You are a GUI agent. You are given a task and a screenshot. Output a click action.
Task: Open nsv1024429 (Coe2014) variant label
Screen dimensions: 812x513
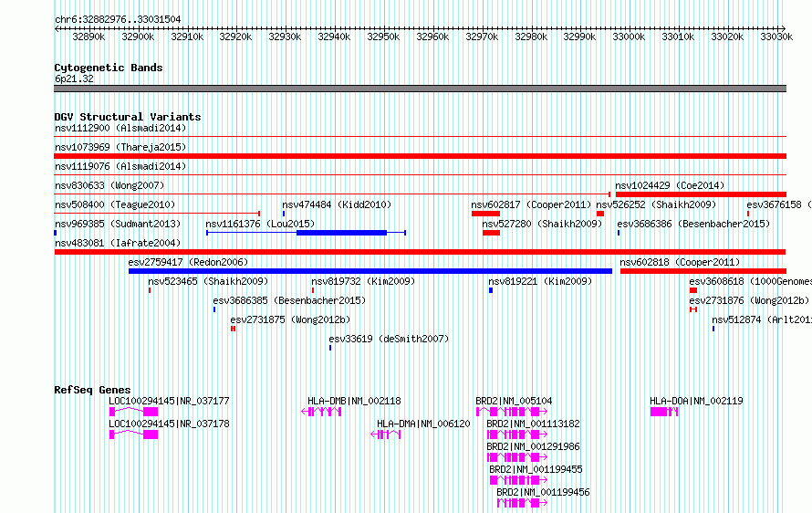670,185
